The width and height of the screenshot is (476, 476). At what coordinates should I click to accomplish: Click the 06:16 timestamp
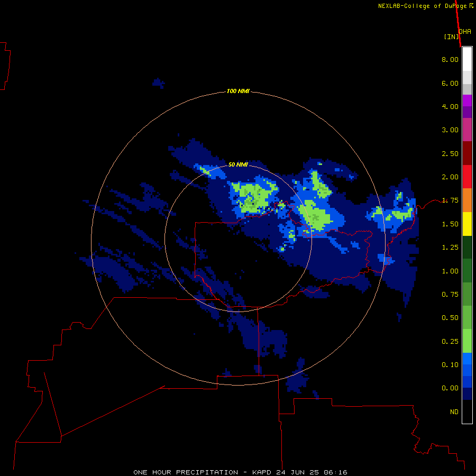coord(335,472)
